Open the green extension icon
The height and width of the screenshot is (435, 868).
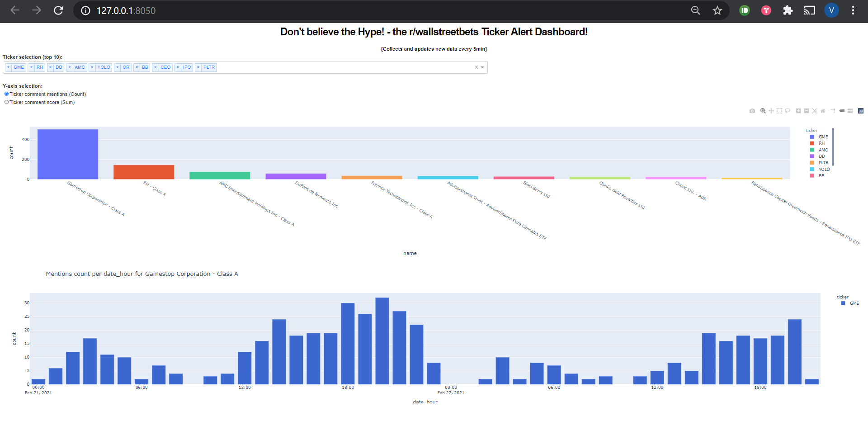click(x=745, y=10)
